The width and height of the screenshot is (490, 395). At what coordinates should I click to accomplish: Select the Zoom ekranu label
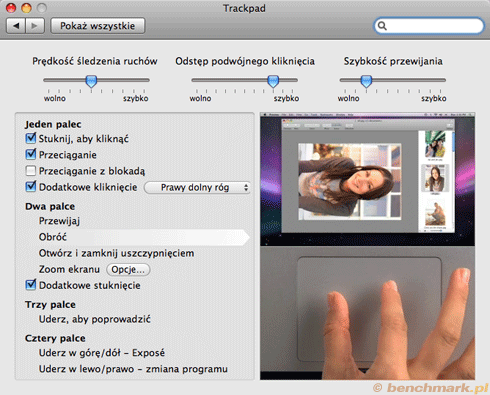point(69,269)
